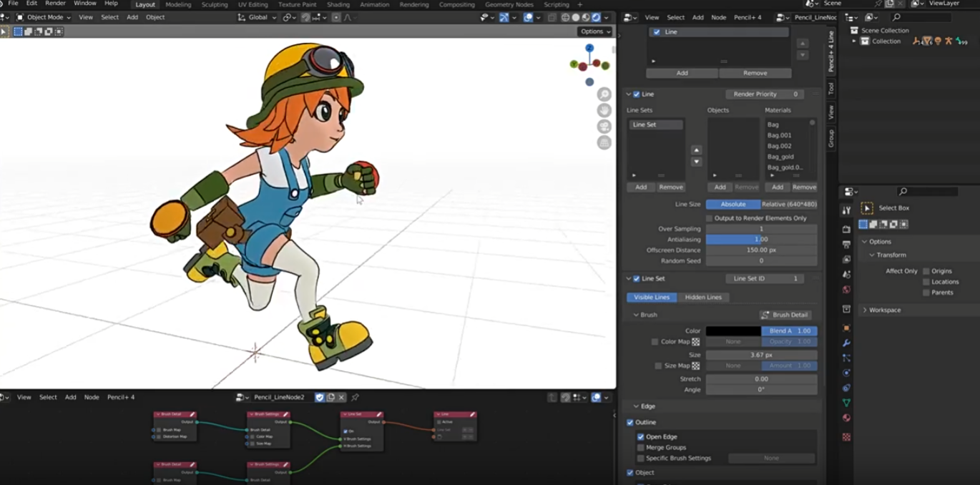980x485 pixels.
Task: Open Modifier properties wrench icon
Action: point(846,343)
